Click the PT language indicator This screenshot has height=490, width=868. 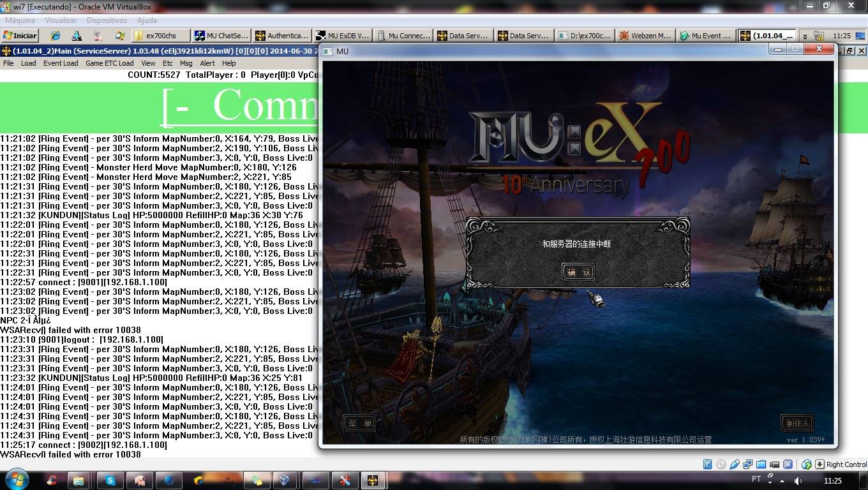pyautogui.click(x=756, y=479)
